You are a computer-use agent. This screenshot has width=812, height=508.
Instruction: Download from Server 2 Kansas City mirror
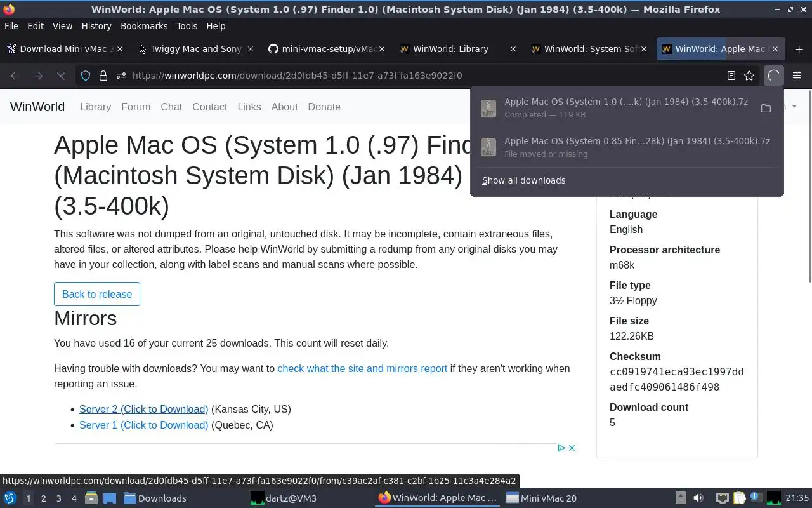click(143, 409)
